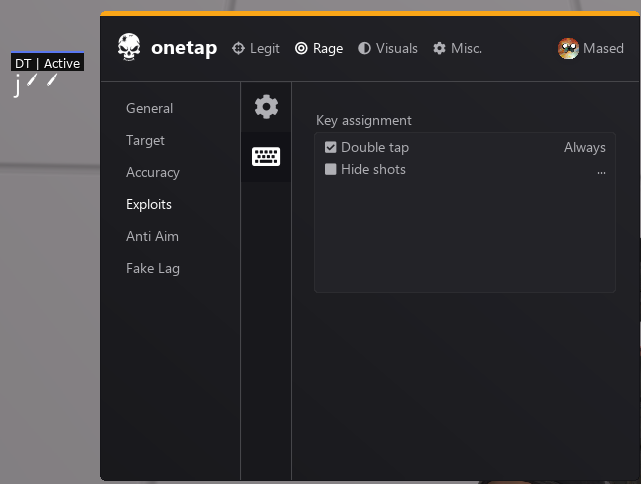Select the keyboard key-binds sub-tab
641x484 pixels.
point(266,157)
